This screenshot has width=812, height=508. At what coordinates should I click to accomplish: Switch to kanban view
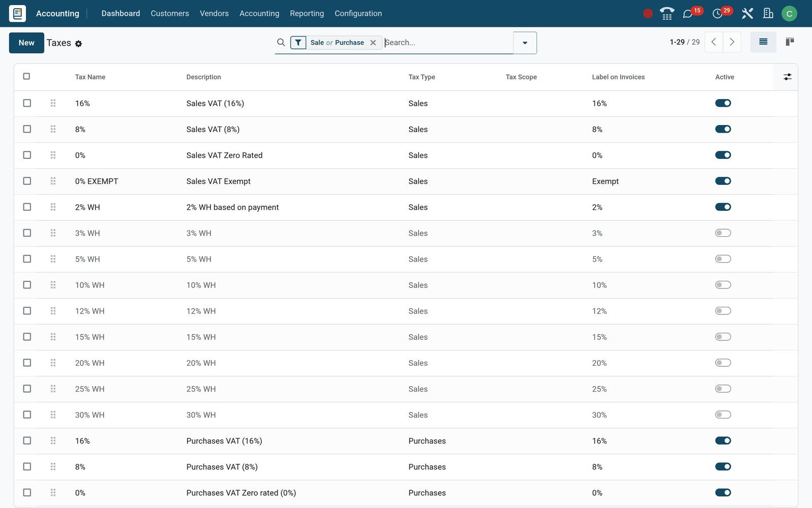(x=790, y=42)
